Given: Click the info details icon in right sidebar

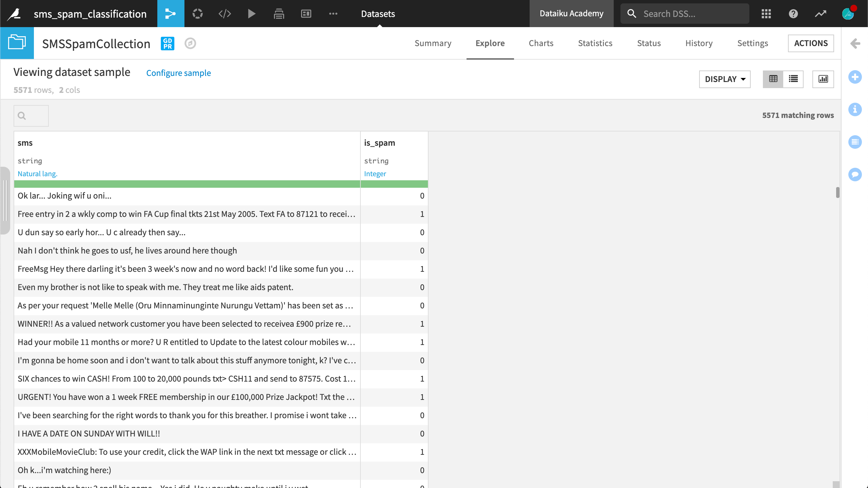Looking at the screenshot, I should [855, 109].
